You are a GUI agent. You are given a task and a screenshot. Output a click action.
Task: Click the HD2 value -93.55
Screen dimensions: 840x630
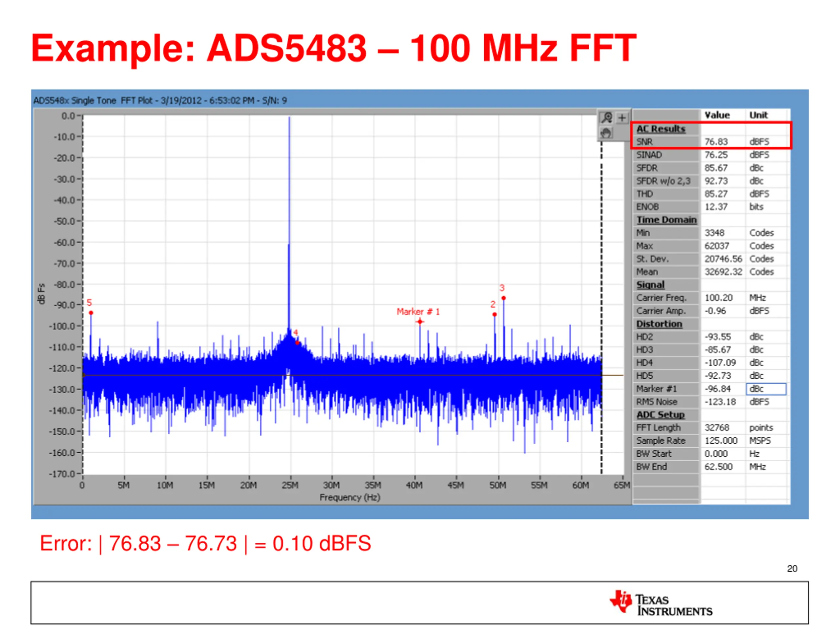[x=718, y=337]
